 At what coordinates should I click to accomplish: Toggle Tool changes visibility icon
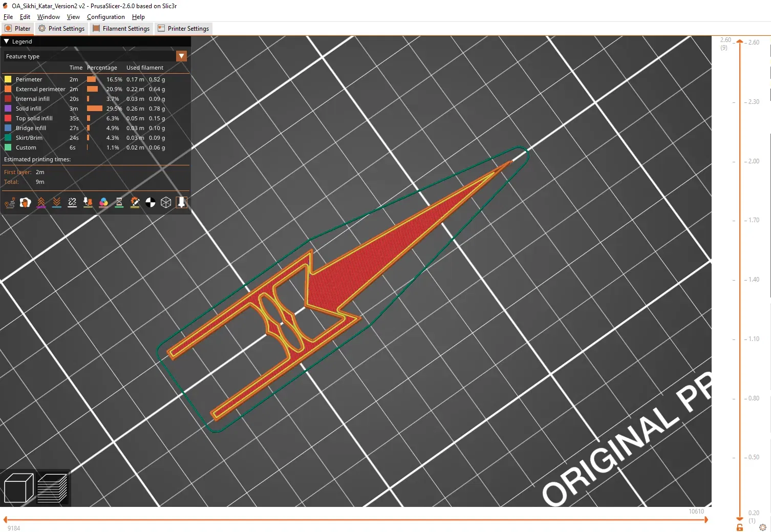pyautogui.click(x=88, y=203)
